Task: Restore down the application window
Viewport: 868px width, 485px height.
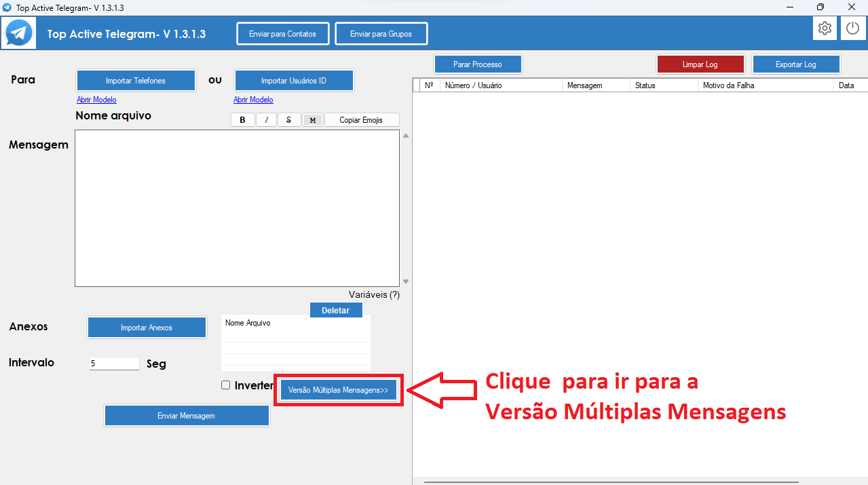Action: [x=820, y=7]
